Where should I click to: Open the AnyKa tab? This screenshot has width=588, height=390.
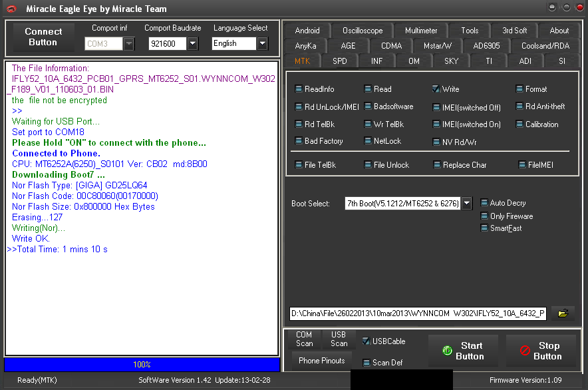305,46
